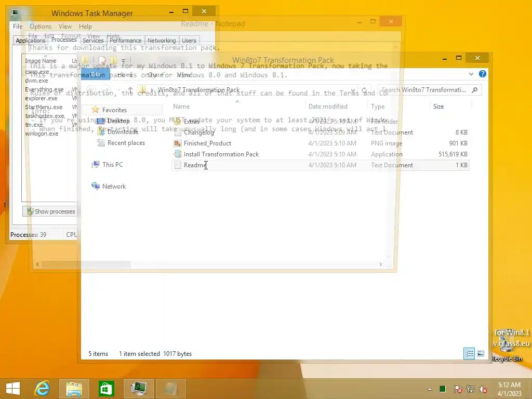This screenshot has height=399, width=532.
Task: Switch to Large Icons view icon
Action: pyautogui.click(x=481, y=353)
